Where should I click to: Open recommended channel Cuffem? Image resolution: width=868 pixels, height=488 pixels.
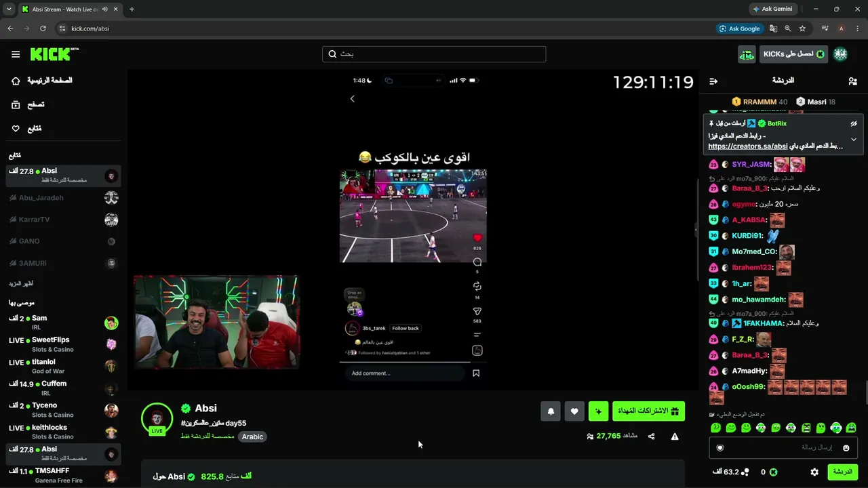pyautogui.click(x=63, y=388)
